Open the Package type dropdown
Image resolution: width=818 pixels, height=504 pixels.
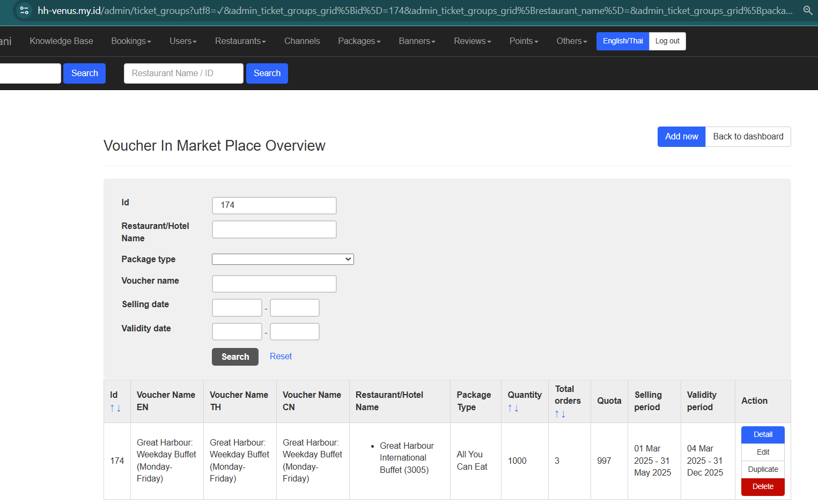click(283, 260)
